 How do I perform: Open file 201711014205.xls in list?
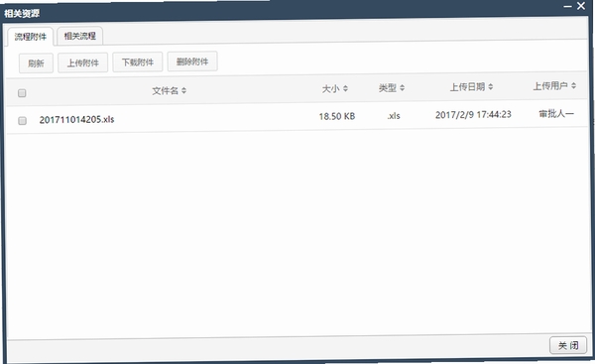pyautogui.click(x=76, y=120)
